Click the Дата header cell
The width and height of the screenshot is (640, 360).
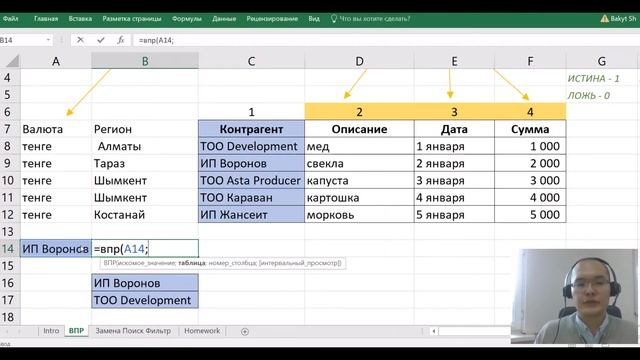(454, 129)
